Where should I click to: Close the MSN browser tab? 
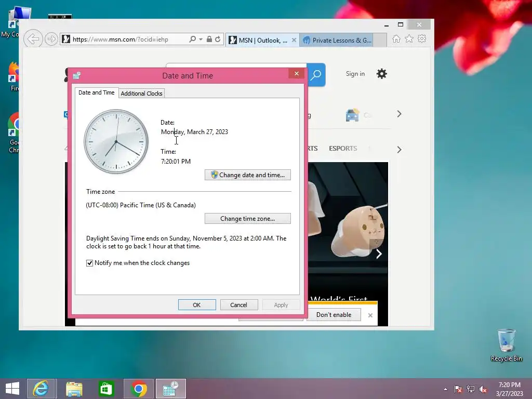point(294,40)
